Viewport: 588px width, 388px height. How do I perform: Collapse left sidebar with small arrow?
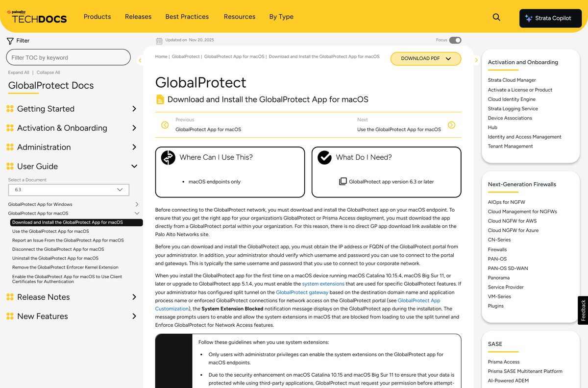click(x=140, y=60)
